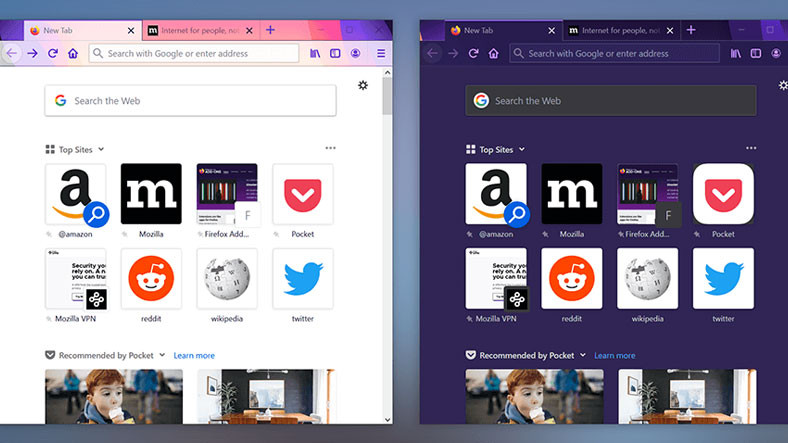Image resolution: width=788 pixels, height=443 pixels.
Task: Open Mozilla VPN tile in dark window
Action: click(496, 279)
